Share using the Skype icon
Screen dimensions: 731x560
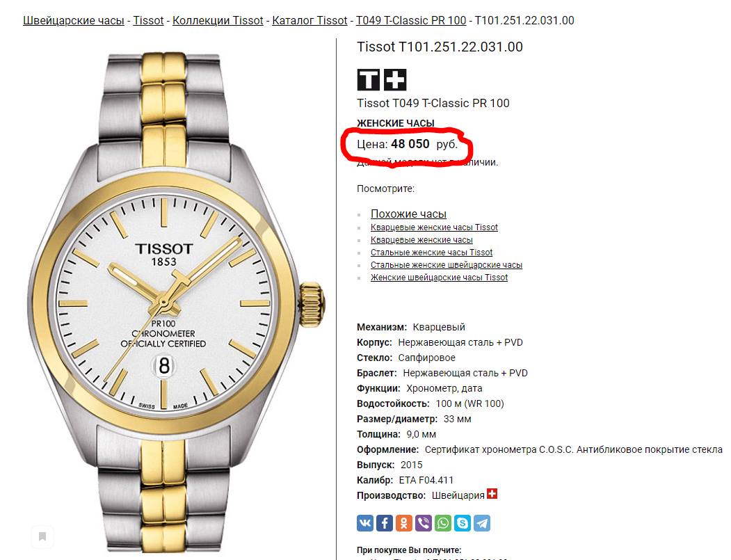463,523
